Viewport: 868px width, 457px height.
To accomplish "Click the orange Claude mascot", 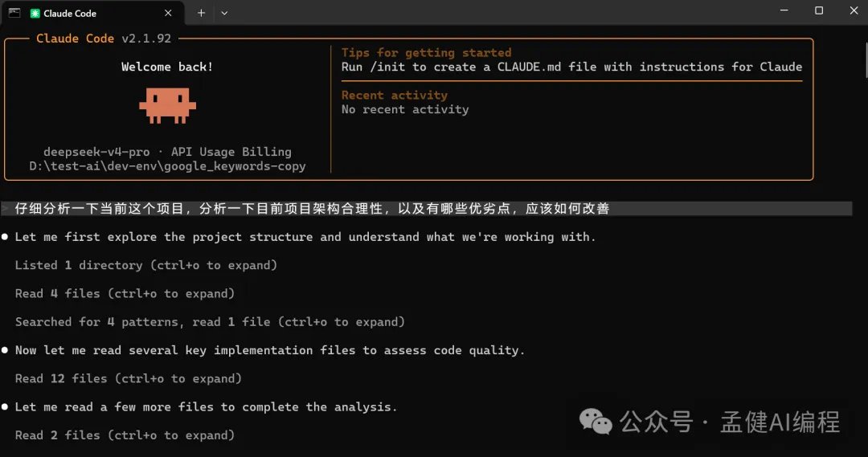I will point(167,105).
